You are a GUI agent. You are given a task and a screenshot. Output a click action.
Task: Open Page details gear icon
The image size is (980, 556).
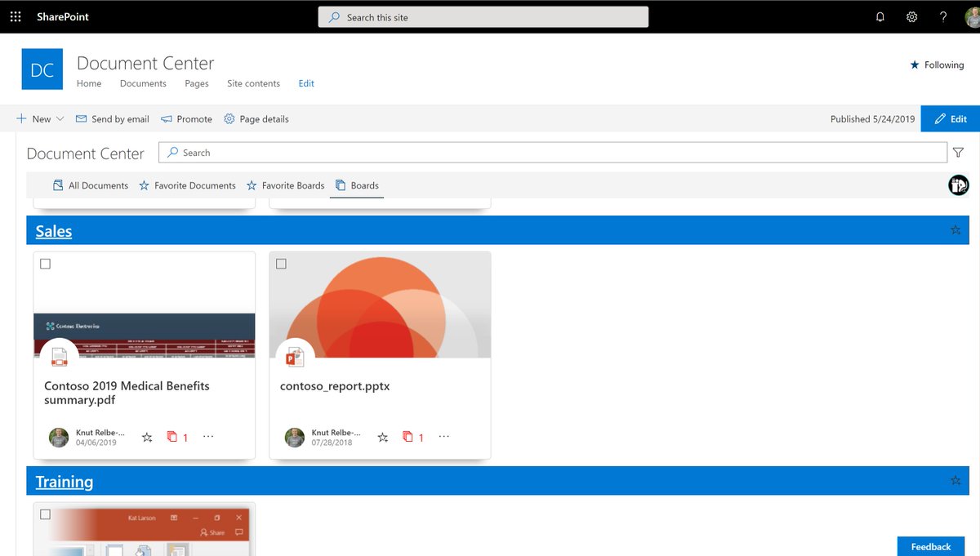pos(230,118)
